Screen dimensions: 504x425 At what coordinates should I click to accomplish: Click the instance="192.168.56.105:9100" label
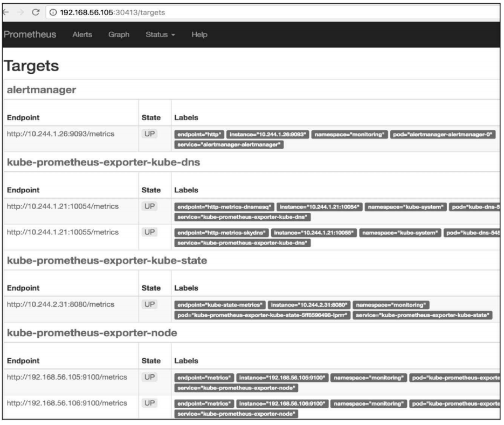click(282, 378)
